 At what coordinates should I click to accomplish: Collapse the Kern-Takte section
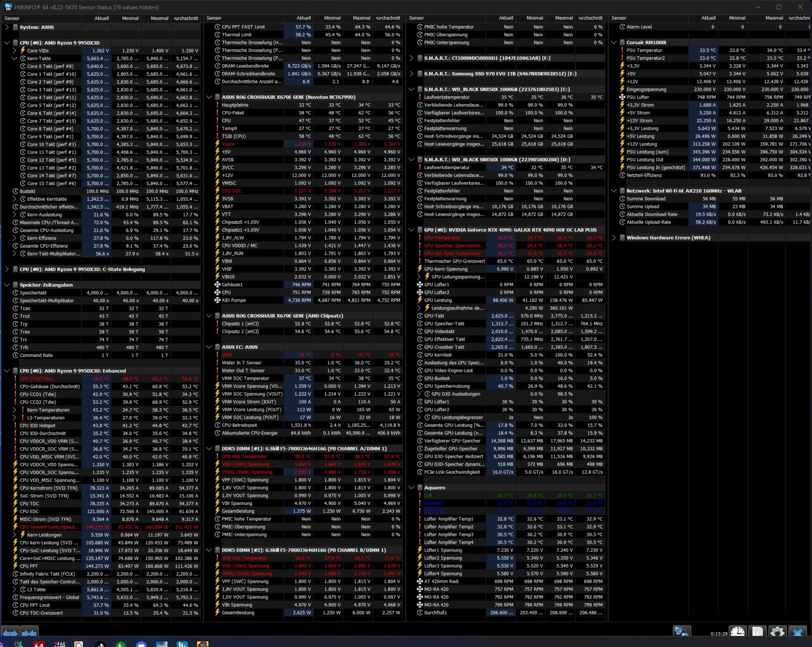pyautogui.click(x=14, y=58)
